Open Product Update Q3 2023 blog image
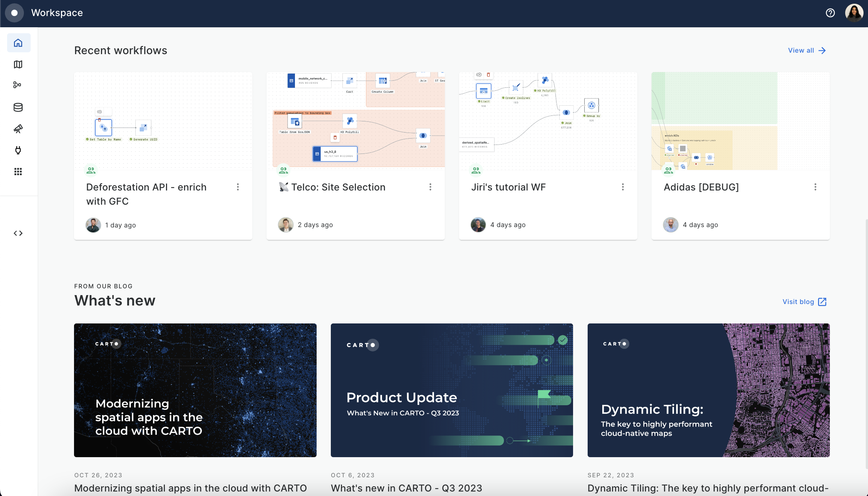868x496 pixels. point(452,390)
